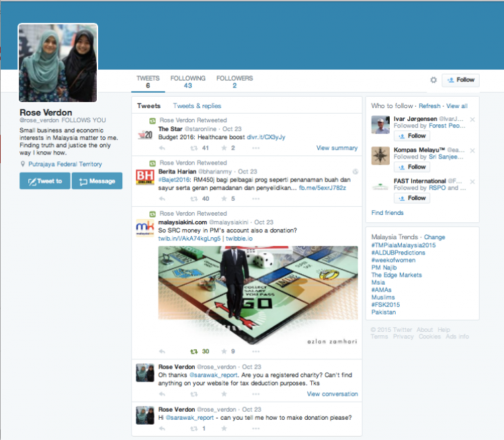504x440 pixels.
Task: Open Putrajaya Federal Territory location link
Action: point(65,164)
